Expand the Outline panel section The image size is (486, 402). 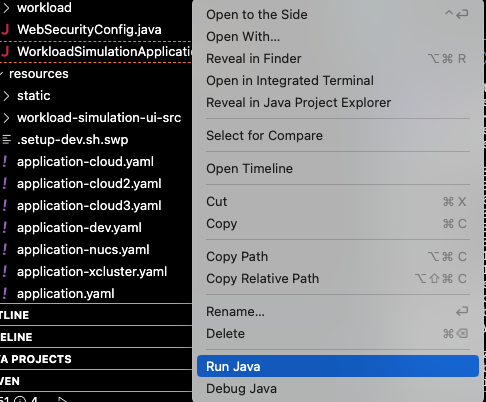(x=96, y=315)
